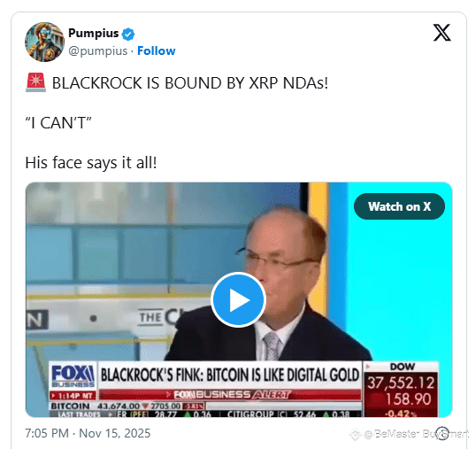Click the info icon near the watermark
Viewport: 476px width, 449px height.
pos(442,433)
